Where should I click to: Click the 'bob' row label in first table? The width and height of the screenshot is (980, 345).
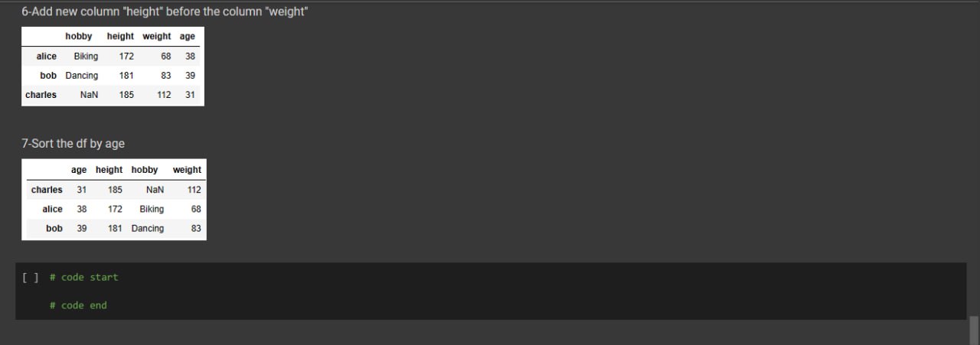(49, 76)
